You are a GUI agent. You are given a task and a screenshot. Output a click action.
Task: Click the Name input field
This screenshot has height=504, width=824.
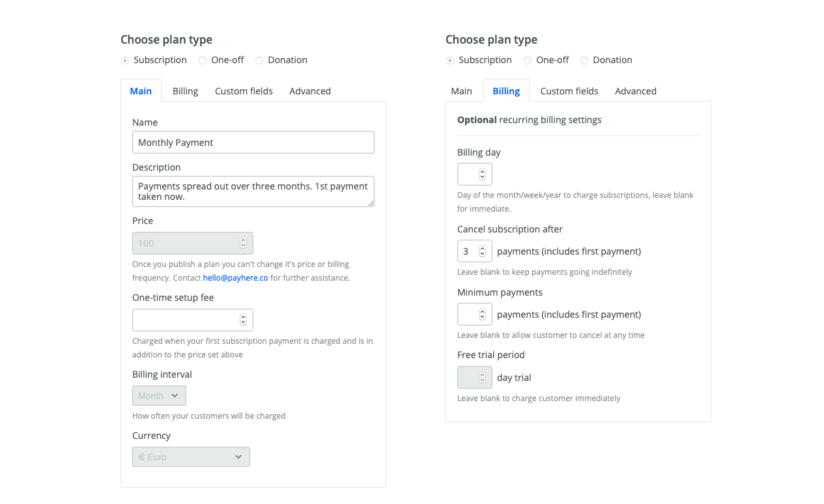[x=253, y=143]
